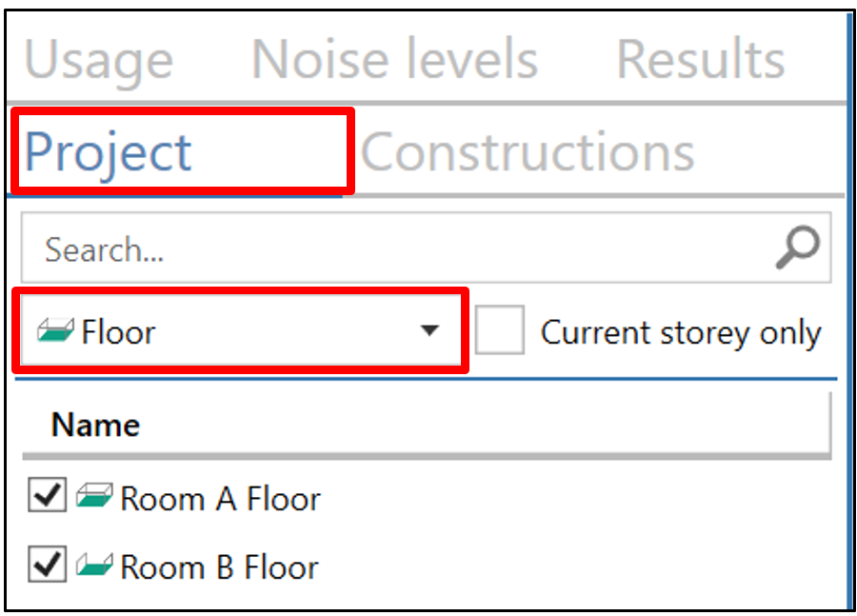Uncheck the Room B Floor checkbox

[47, 564]
